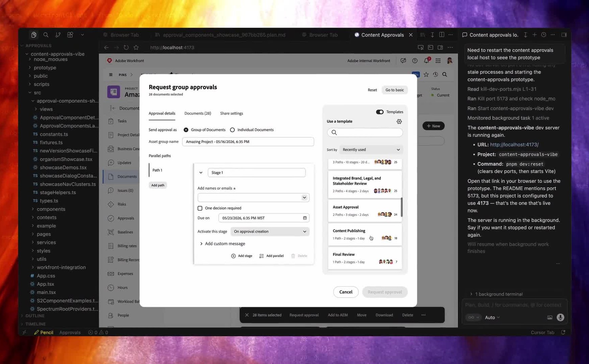
Task: Click the Delete stage trash icon
Action: [x=293, y=256]
